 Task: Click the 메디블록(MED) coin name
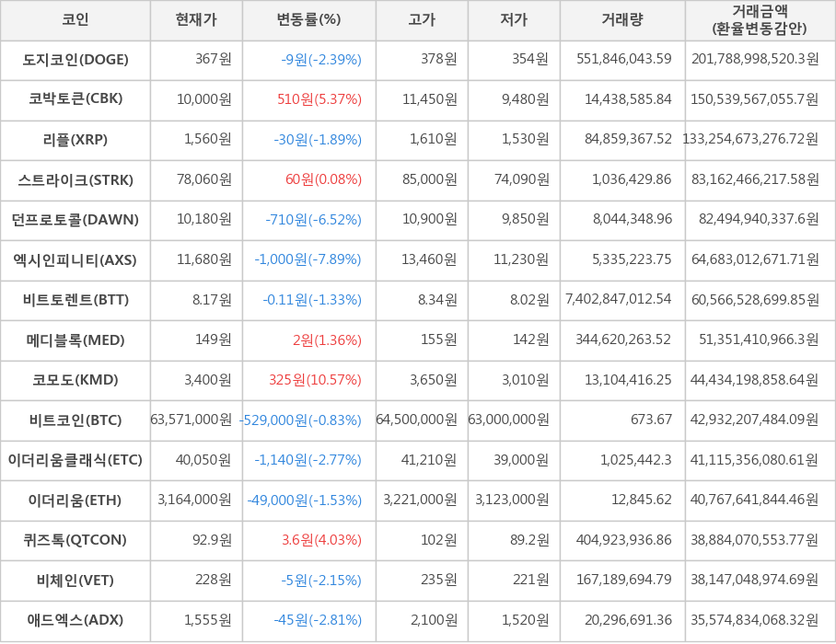coord(75,340)
